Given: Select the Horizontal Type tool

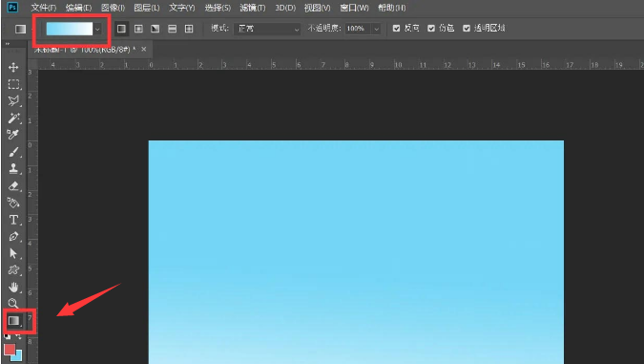Looking at the screenshot, I should click(x=13, y=220).
